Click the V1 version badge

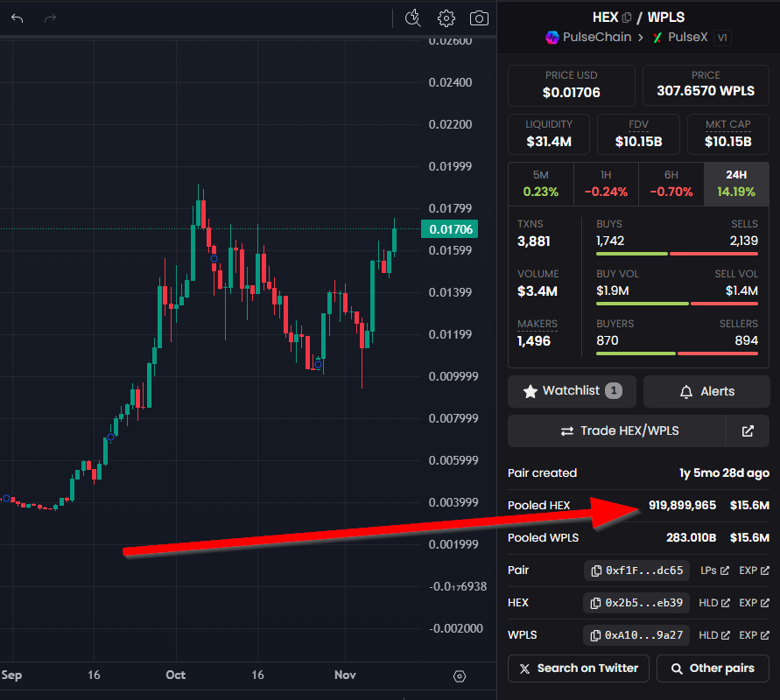pos(722,38)
